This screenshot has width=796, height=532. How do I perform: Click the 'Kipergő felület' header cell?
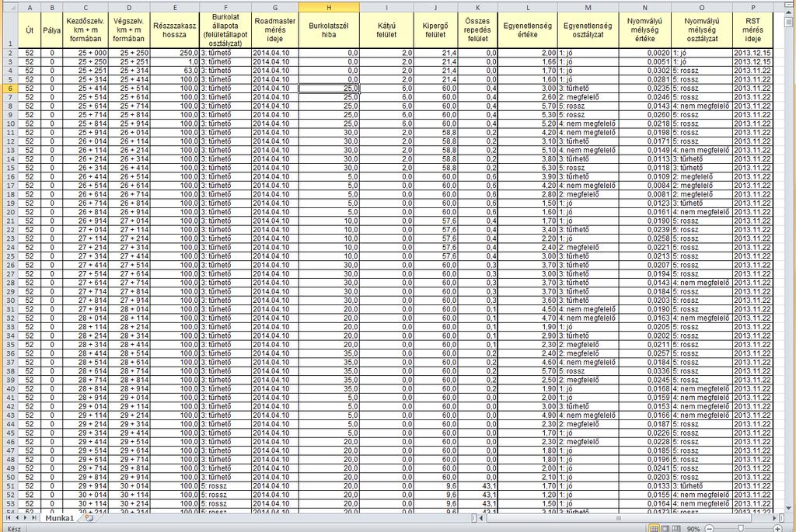[x=435, y=30]
